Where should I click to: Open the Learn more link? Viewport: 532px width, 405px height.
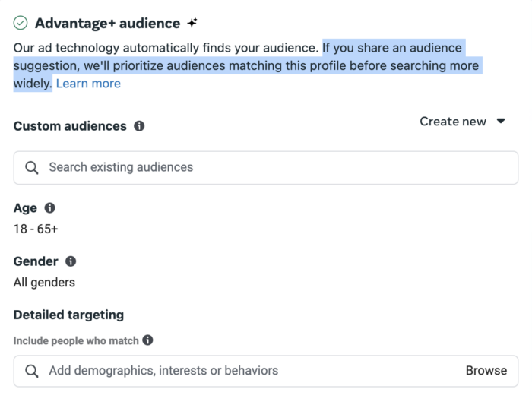tap(88, 84)
